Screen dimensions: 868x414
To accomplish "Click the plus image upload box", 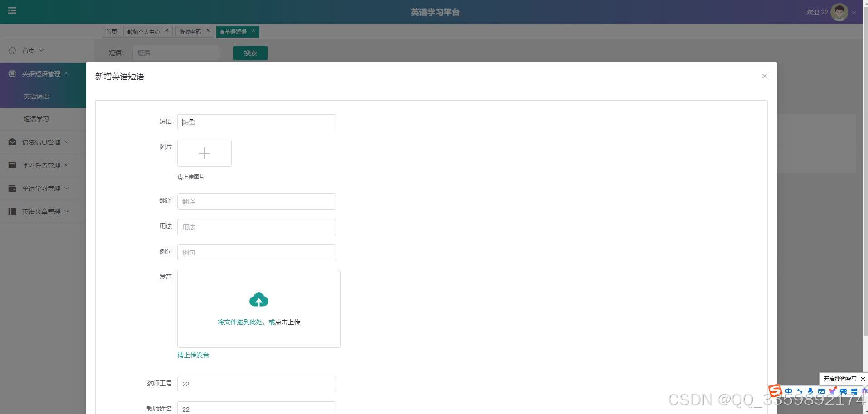I will (205, 153).
